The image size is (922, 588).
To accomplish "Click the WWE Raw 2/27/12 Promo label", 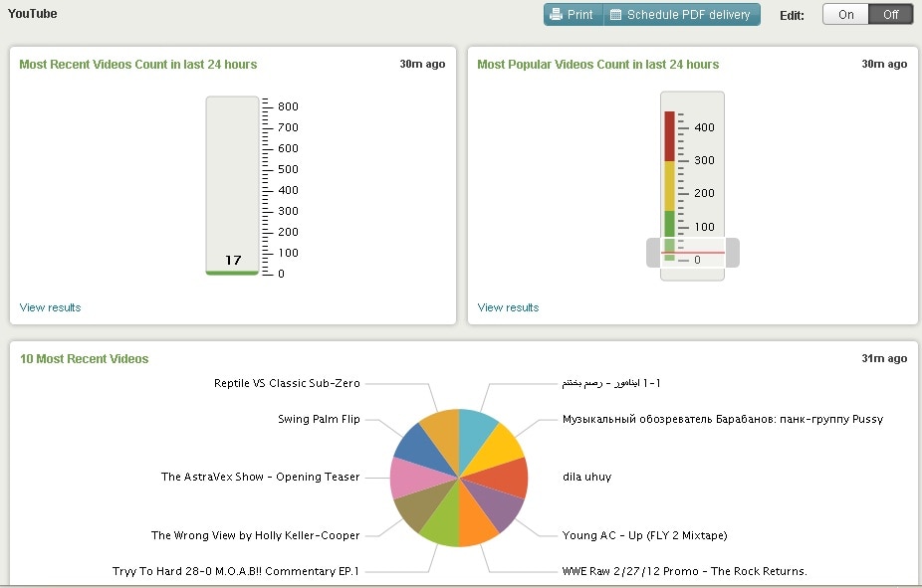I will coord(684,571).
